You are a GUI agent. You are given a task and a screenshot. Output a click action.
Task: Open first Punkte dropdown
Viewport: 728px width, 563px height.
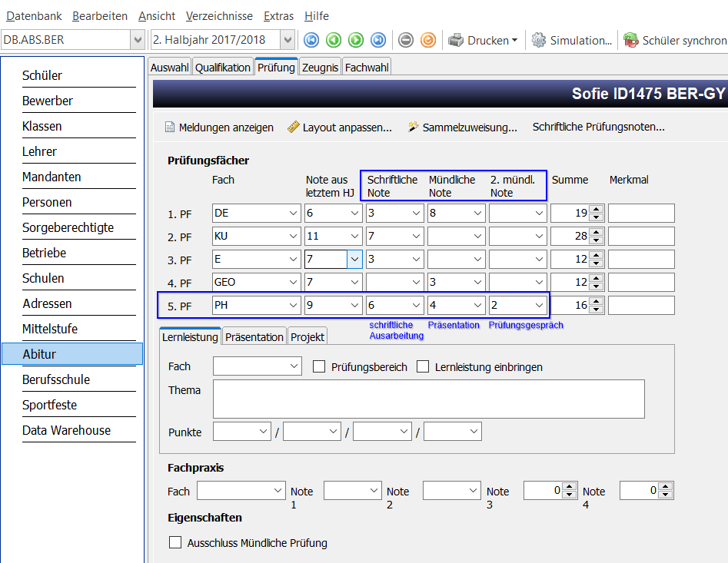pos(263,432)
